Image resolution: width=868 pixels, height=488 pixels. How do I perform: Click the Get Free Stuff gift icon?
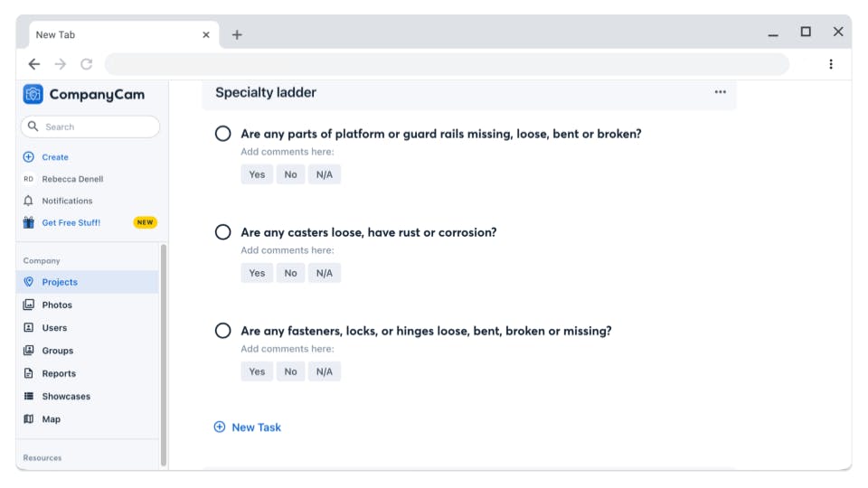click(x=29, y=222)
